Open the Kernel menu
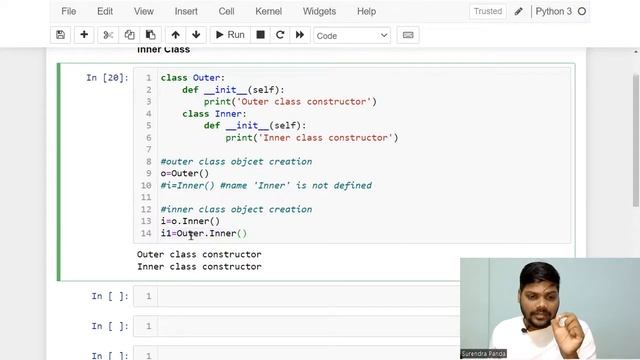640x360 pixels. (269, 11)
